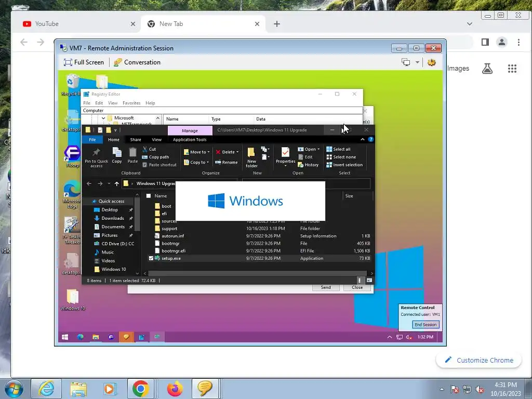Click Rename in the Organize group
Viewport: 532px width, 399px height.
(x=227, y=162)
